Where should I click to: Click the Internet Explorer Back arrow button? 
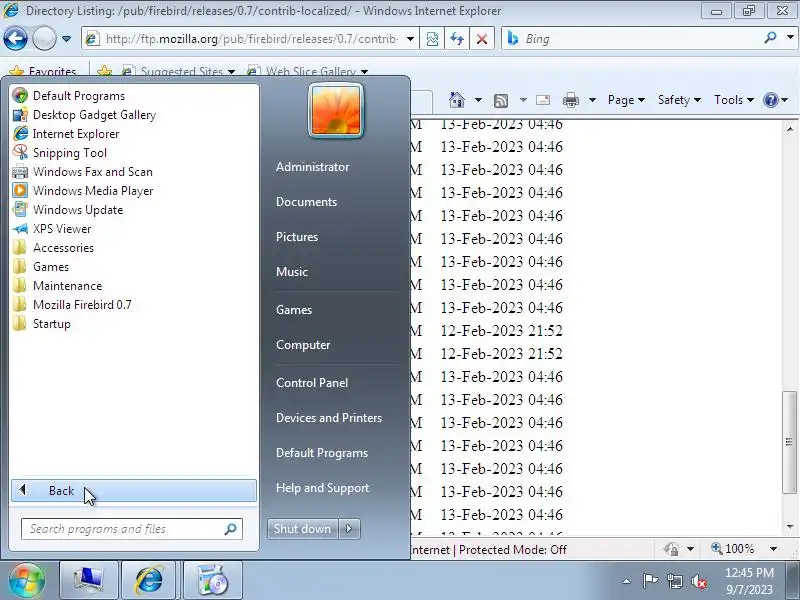15,39
